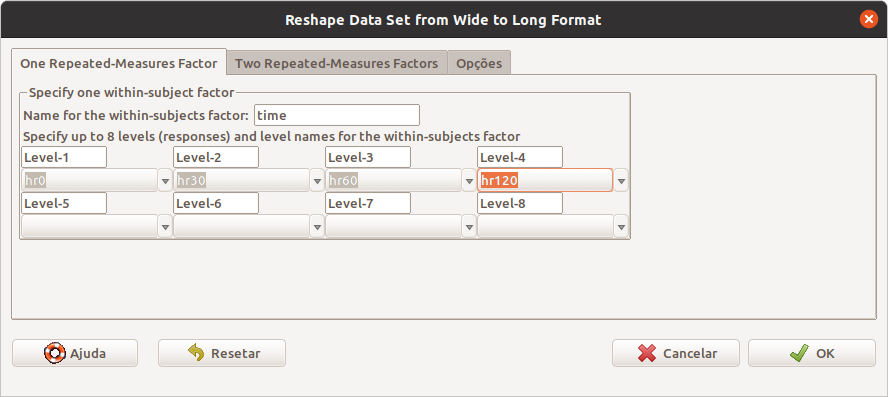
Task: Close the dialog with the orange X
Action: pyautogui.click(x=868, y=19)
